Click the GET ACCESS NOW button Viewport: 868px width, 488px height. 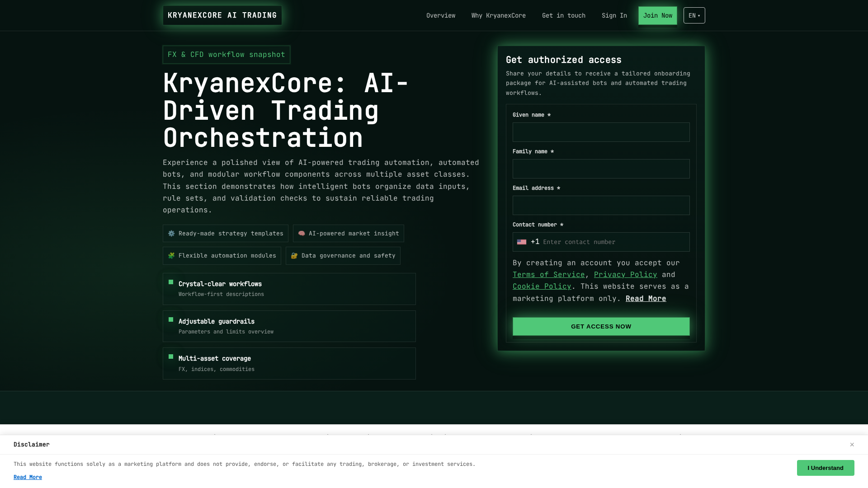pos(601,326)
